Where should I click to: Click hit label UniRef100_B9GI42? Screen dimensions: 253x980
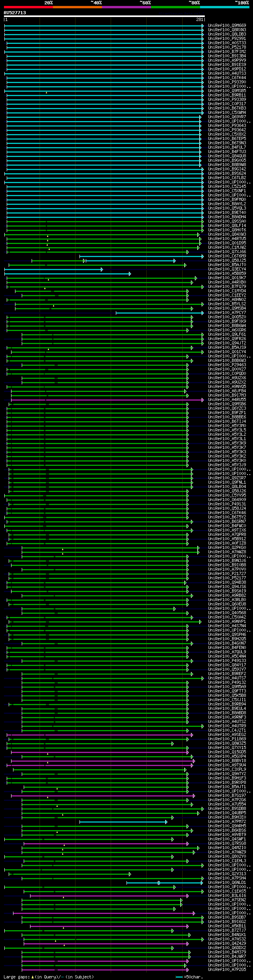point(227,169)
